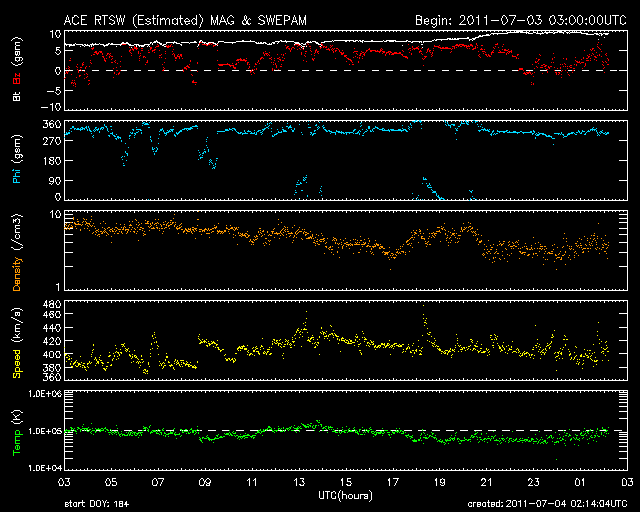Screen dimensions: 640x512
Task: Click the "start DOY: 184" footer text
Action: click(x=97, y=504)
